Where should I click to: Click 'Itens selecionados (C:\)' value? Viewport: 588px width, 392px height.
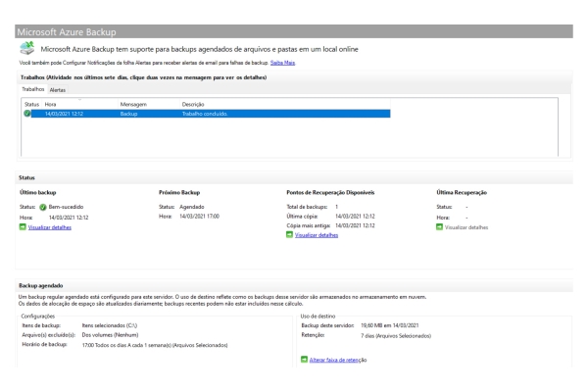coord(110,325)
